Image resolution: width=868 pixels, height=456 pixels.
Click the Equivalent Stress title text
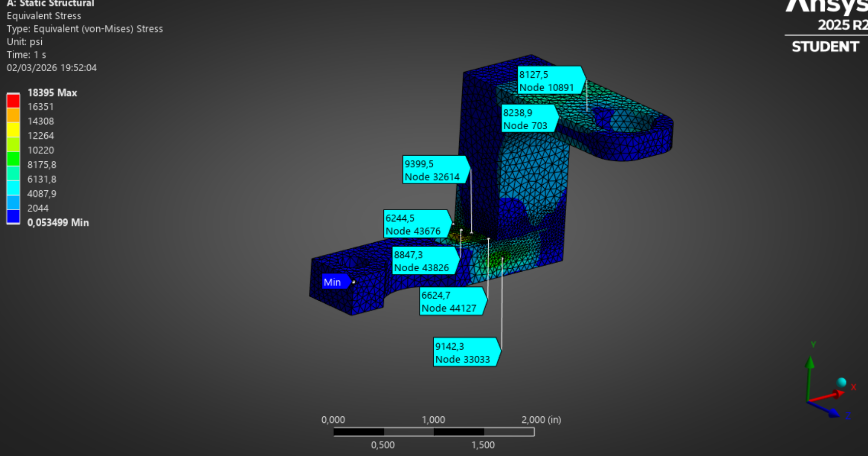click(44, 16)
